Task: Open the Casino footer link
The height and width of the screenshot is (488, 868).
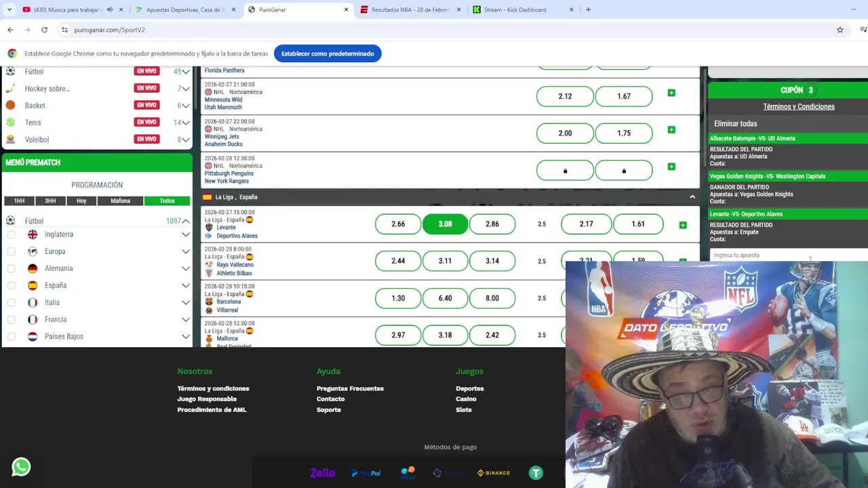Action: click(x=466, y=399)
